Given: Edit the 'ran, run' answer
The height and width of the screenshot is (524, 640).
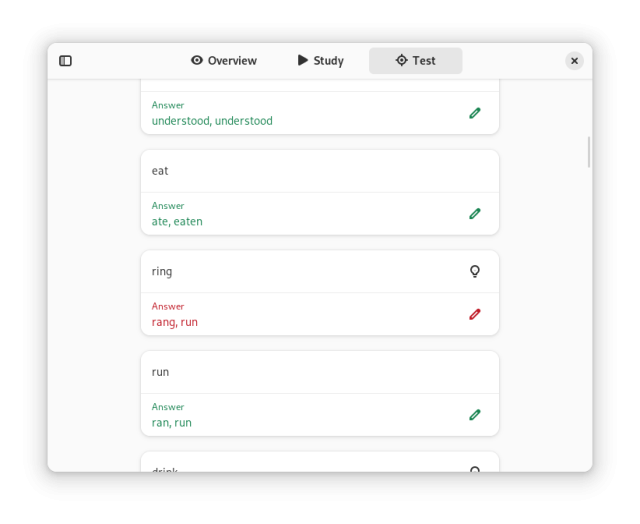Looking at the screenshot, I should 475,415.
